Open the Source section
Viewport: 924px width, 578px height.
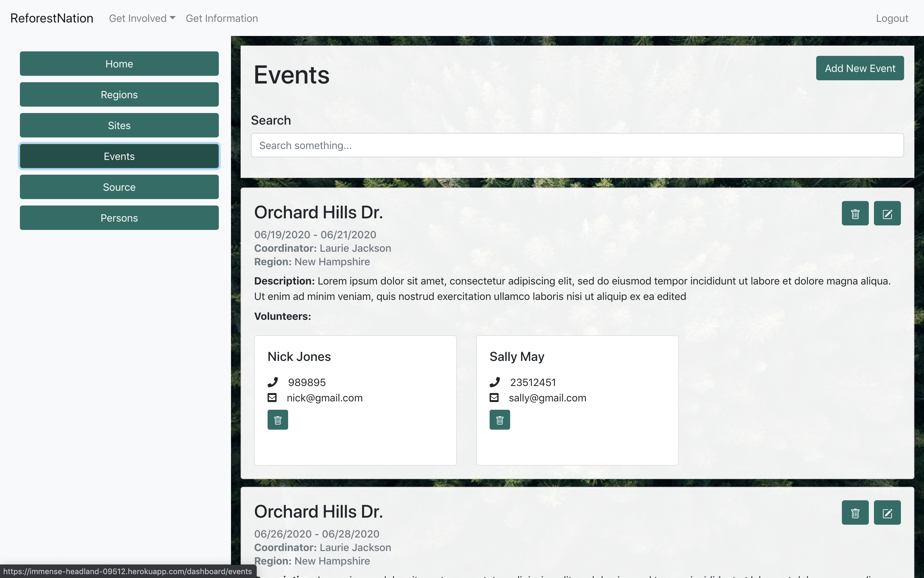[119, 187]
